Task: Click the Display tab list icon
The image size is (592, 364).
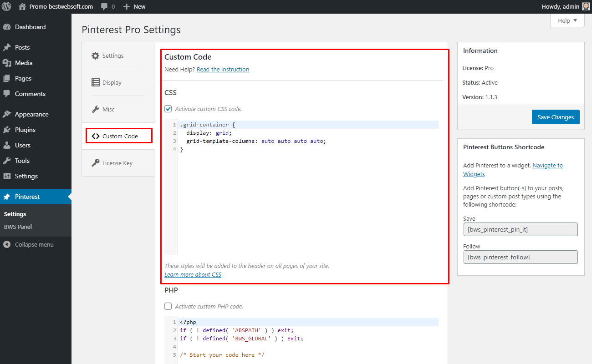Action: (x=95, y=82)
